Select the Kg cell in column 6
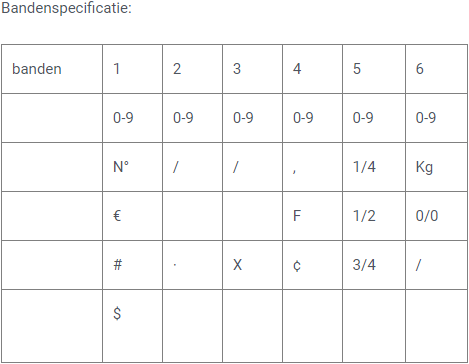 [x=436, y=167]
